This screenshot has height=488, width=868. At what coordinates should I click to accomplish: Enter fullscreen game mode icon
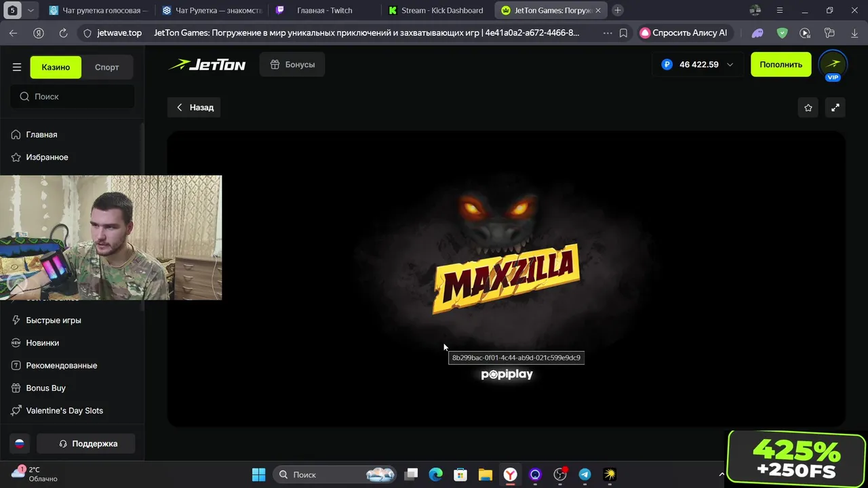[835, 107]
